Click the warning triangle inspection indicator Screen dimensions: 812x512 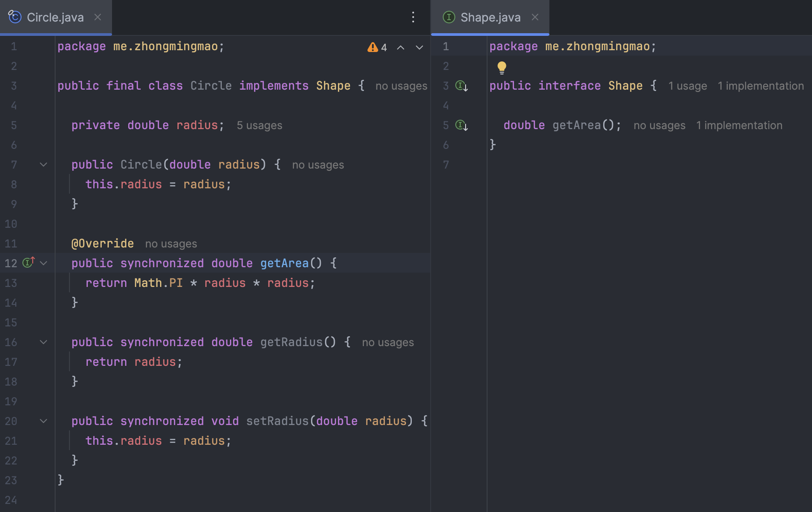click(372, 47)
